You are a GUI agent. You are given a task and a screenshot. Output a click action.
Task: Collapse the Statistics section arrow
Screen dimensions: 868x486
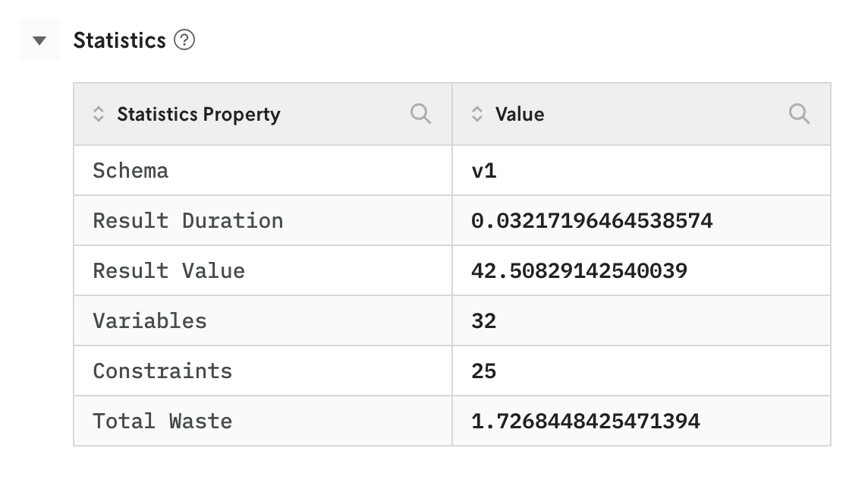[x=39, y=40]
